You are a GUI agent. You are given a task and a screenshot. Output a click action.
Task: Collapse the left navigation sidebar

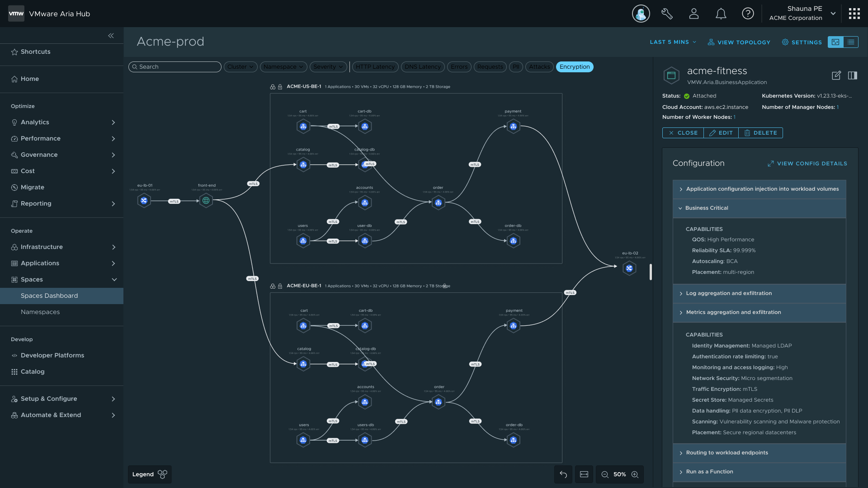111,36
